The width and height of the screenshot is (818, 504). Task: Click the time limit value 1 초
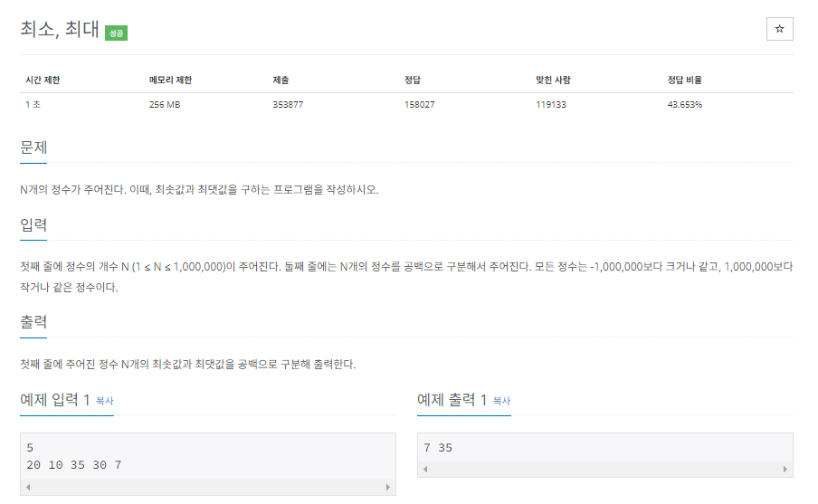33,104
